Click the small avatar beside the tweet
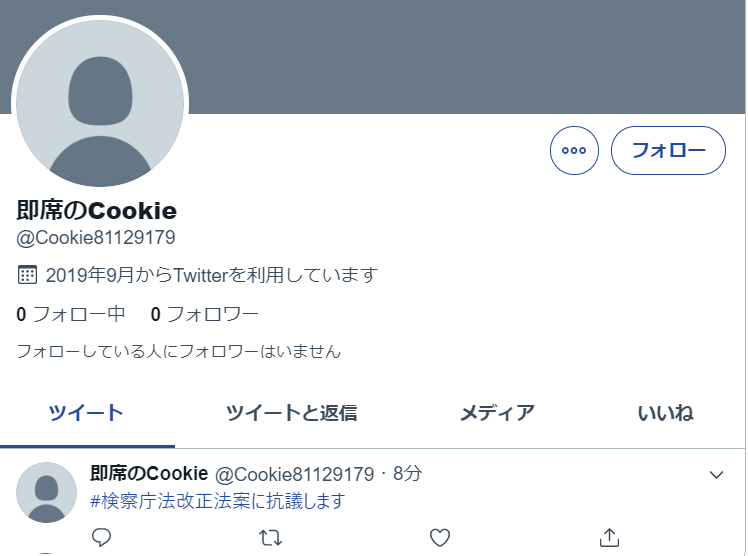This screenshot has width=748, height=556. click(46, 492)
